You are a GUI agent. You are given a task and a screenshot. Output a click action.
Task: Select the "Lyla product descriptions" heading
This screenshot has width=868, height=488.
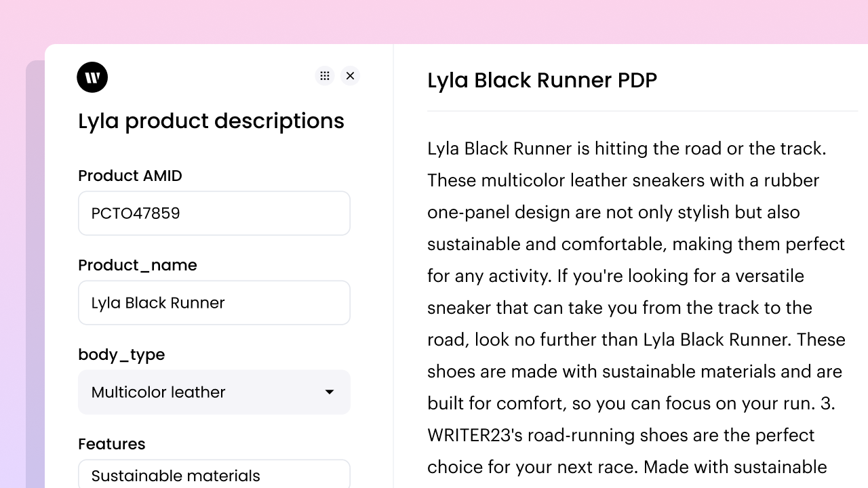pos(211,121)
